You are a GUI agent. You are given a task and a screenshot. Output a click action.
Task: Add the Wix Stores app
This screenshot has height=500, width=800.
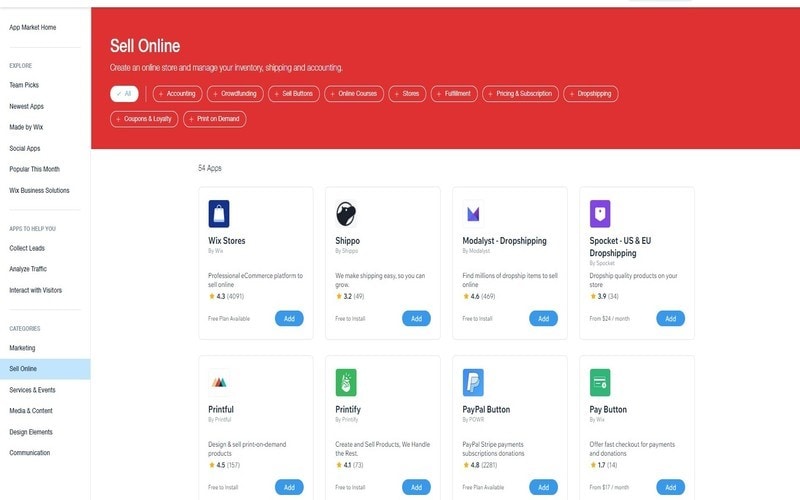(289, 318)
